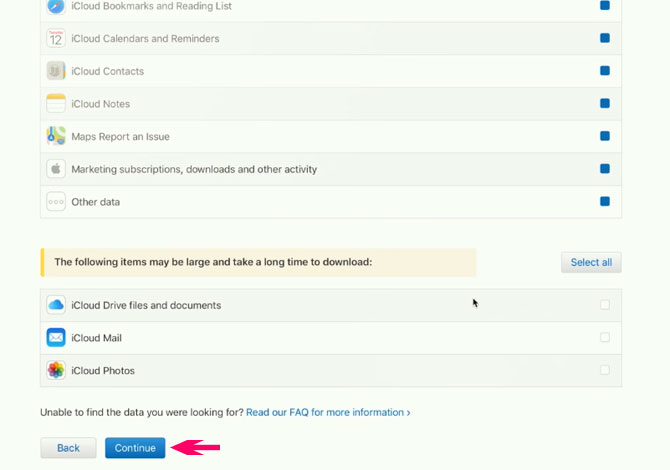Click the iCloud Bookmarks compass icon
This screenshot has width=670, height=470.
(56, 6)
